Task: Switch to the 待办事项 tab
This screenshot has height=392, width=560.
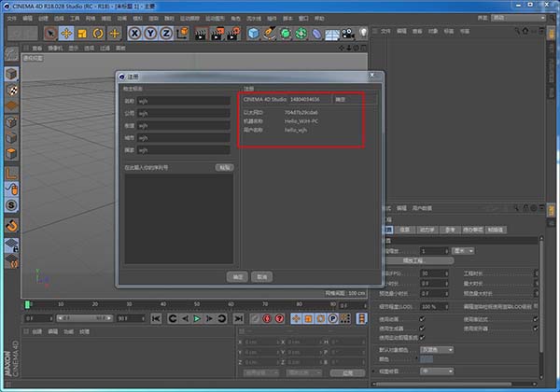Action: click(472, 230)
